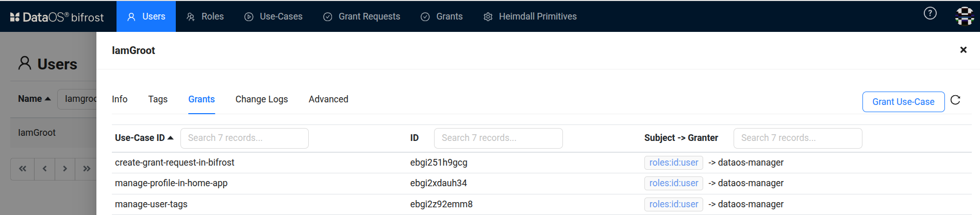Sort users by the Name column
Image resolution: width=980 pixels, height=215 pixels.
[34, 99]
